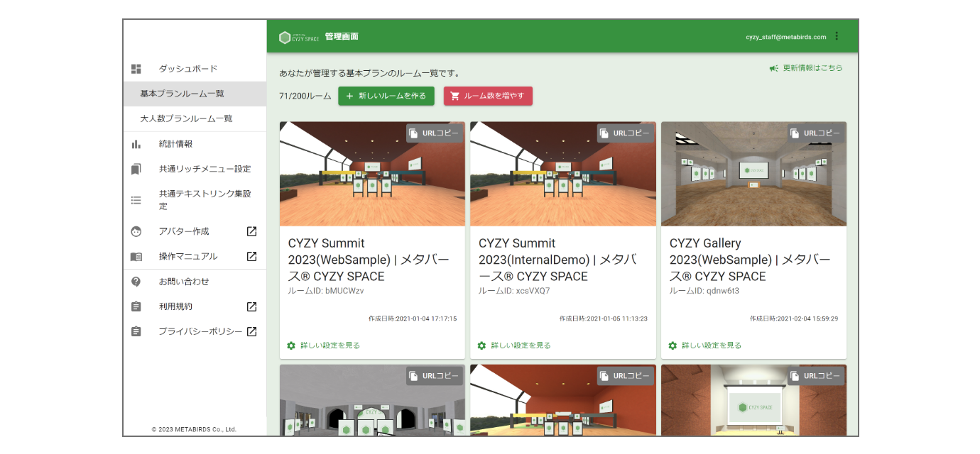Copy URL of CYZY Gallery WebSample room

click(816, 133)
